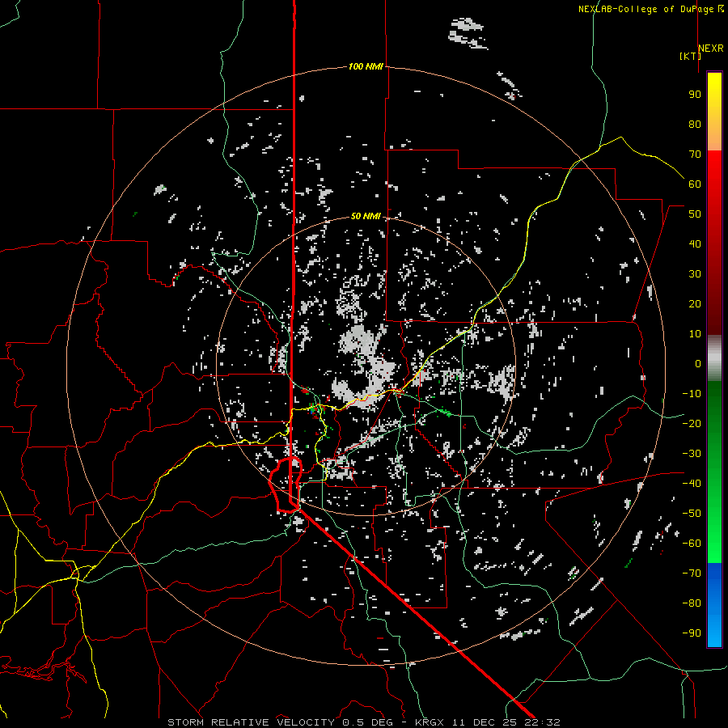Click the -20 value on velocity scale
Screen dimensions: 728x728
pos(692,423)
